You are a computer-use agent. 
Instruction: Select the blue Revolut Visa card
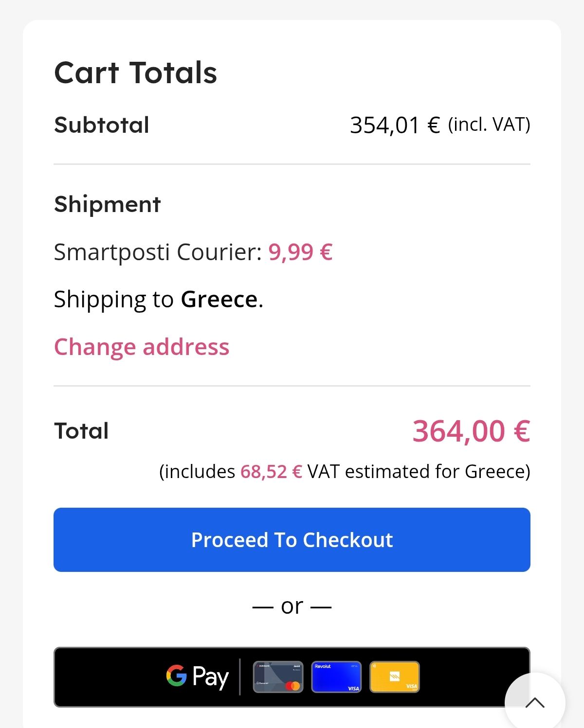(x=336, y=676)
